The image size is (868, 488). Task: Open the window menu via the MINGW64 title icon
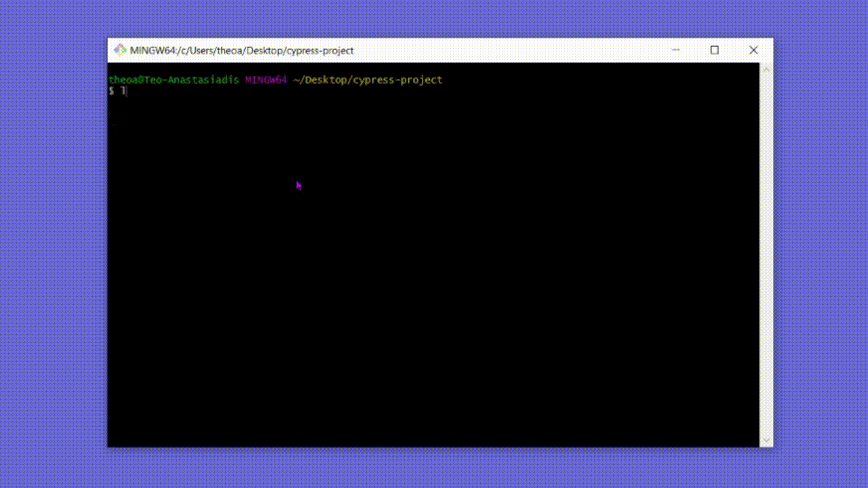(120, 49)
